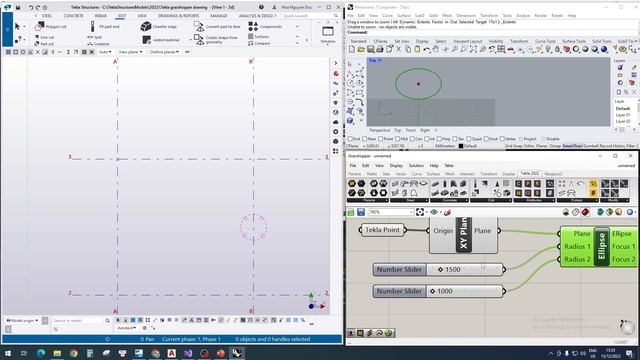Open Grasshopper Solution menu
The width and height of the screenshot is (640, 360).
click(416, 165)
